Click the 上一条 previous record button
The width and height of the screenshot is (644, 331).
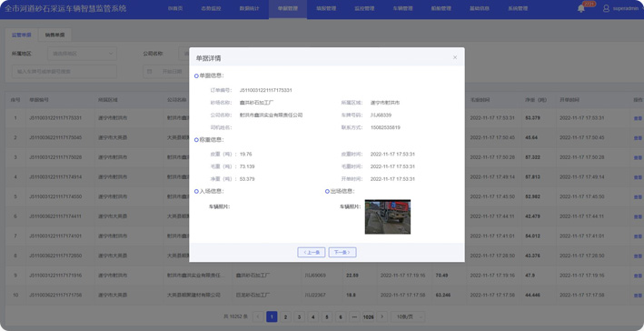coord(312,252)
